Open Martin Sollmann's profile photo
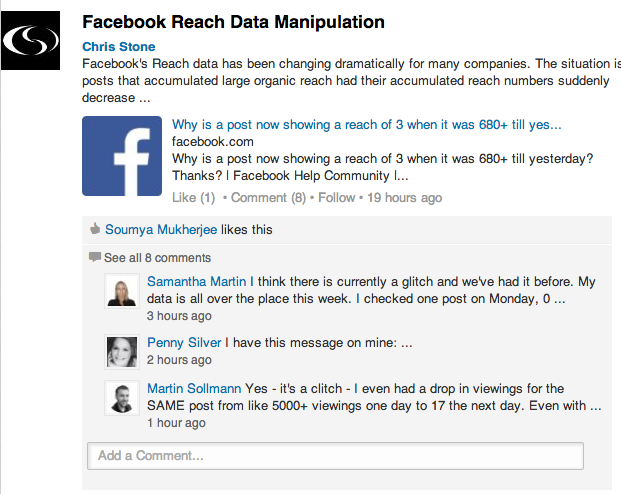 click(122, 398)
